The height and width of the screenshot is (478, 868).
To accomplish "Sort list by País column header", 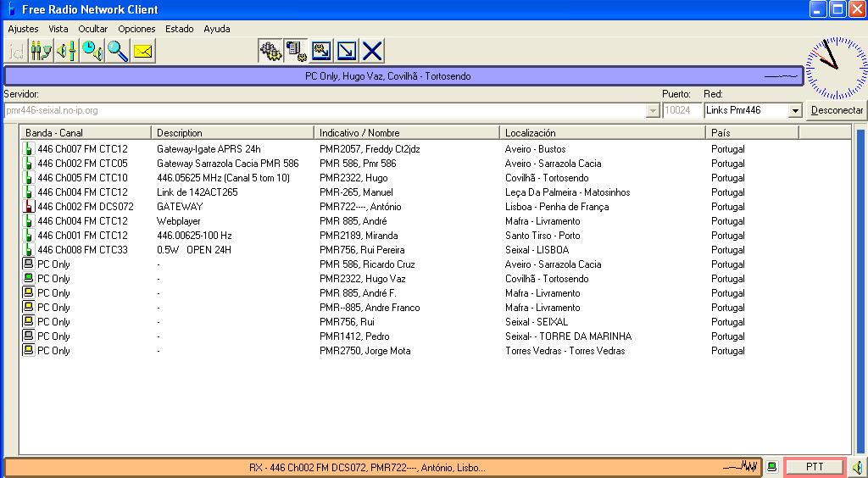I will (x=753, y=133).
